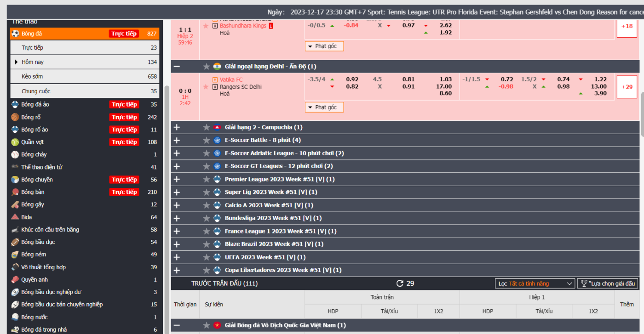The width and height of the screenshot is (644, 334).
Task: Click the football icon beside Bóng đá
Action: click(15, 34)
